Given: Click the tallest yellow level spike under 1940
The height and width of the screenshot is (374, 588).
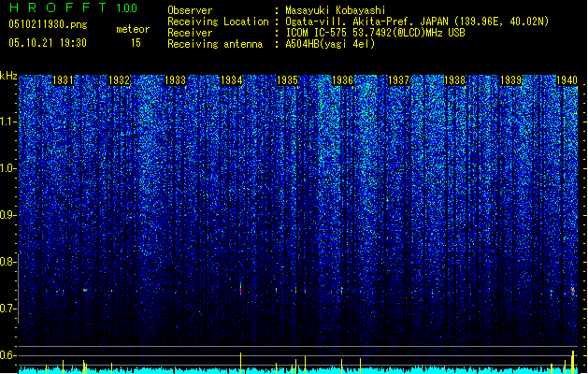Looking at the screenshot, I should tap(573, 362).
